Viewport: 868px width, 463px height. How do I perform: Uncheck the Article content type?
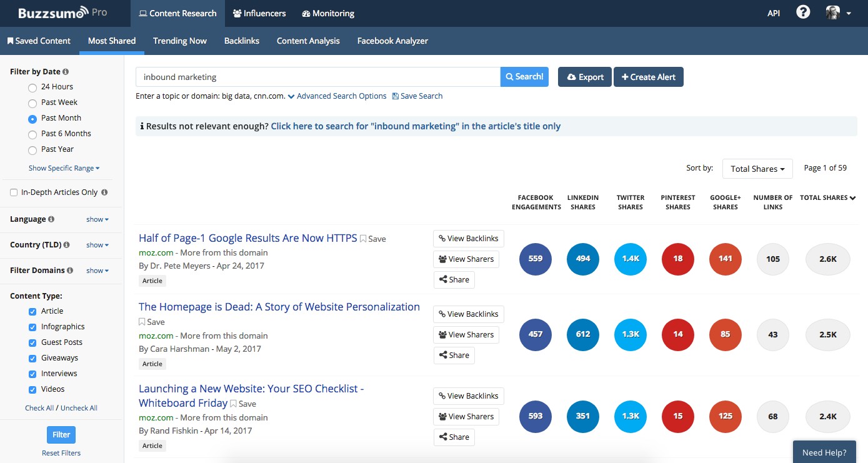tap(32, 311)
